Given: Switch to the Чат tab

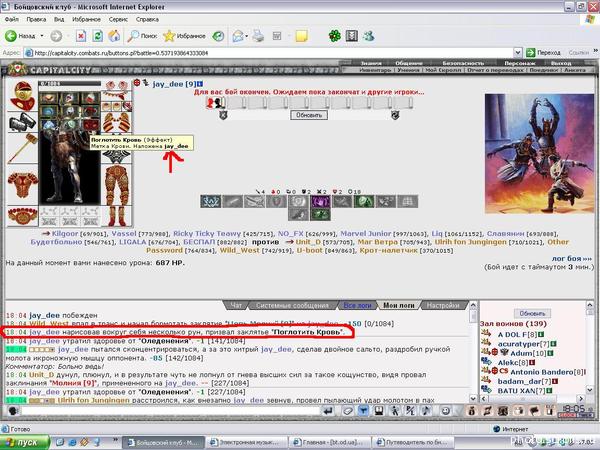Looking at the screenshot, I should tap(236, 305).
